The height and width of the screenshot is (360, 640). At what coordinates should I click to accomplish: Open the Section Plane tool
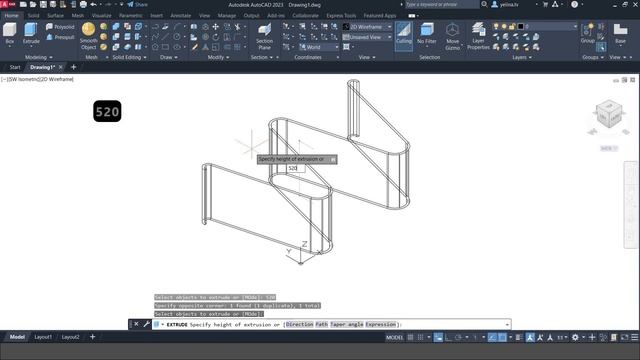pyautogui.click(x=264, y=36)
